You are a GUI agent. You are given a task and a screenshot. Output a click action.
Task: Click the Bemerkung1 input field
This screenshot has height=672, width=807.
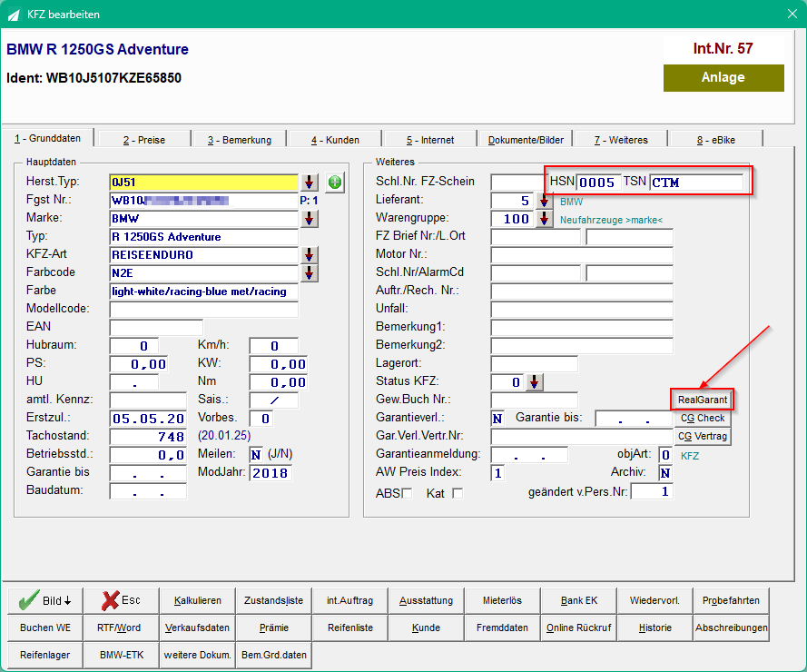pyautogui.click(x=582, y=328)
